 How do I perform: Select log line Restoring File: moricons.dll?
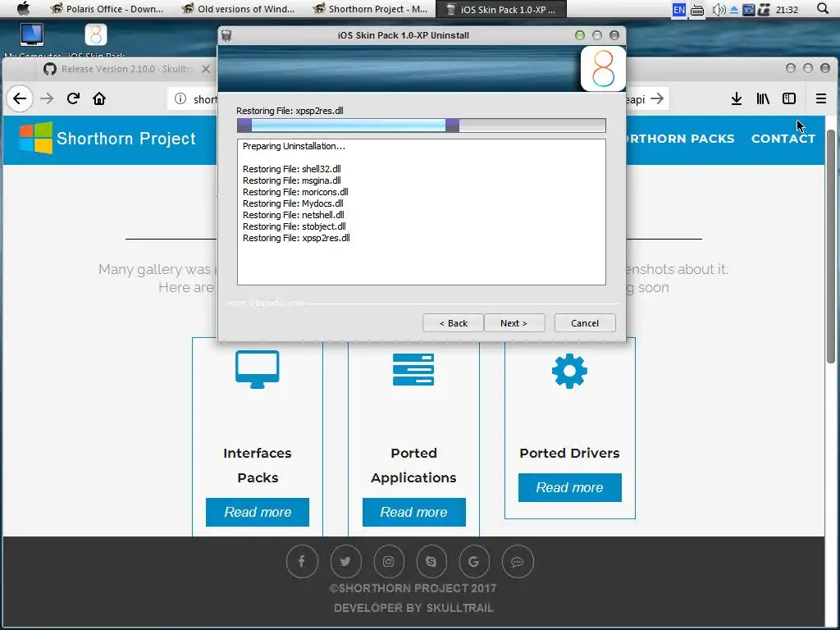click(295, 192)
